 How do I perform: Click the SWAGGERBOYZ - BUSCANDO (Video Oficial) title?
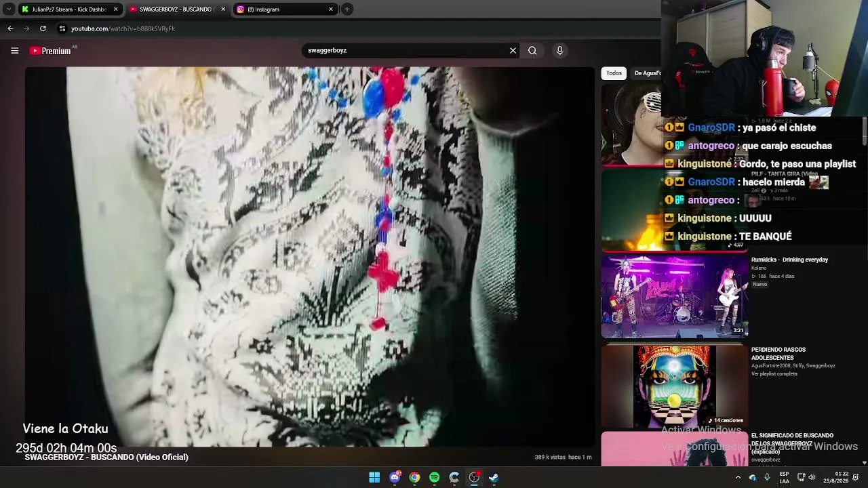coord(106,457)
